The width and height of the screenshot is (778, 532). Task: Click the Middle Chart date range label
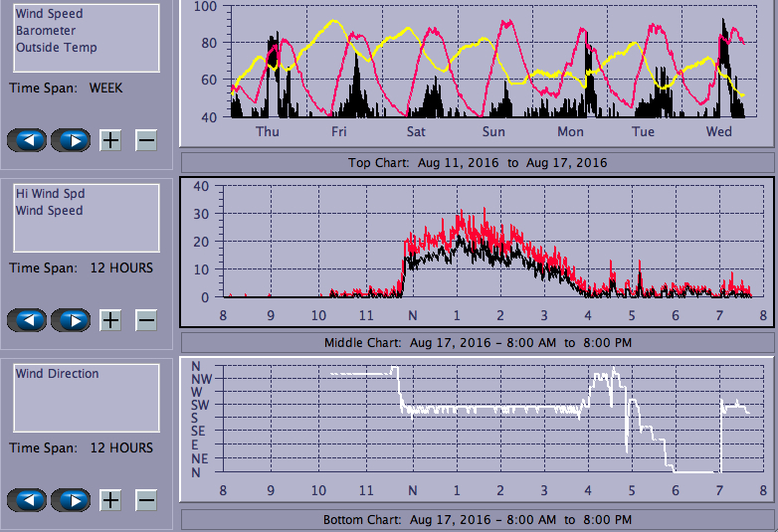tap(477, 343)
